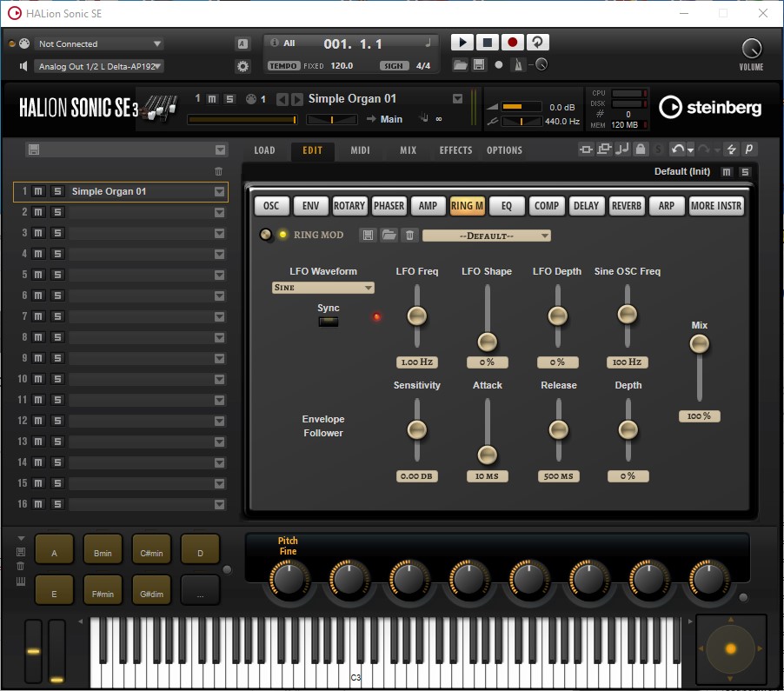Viewport: 784px width, 691px height.
Task: Open the Analog Out 1/2 output dropdown
Action: [x=98, y=66]
